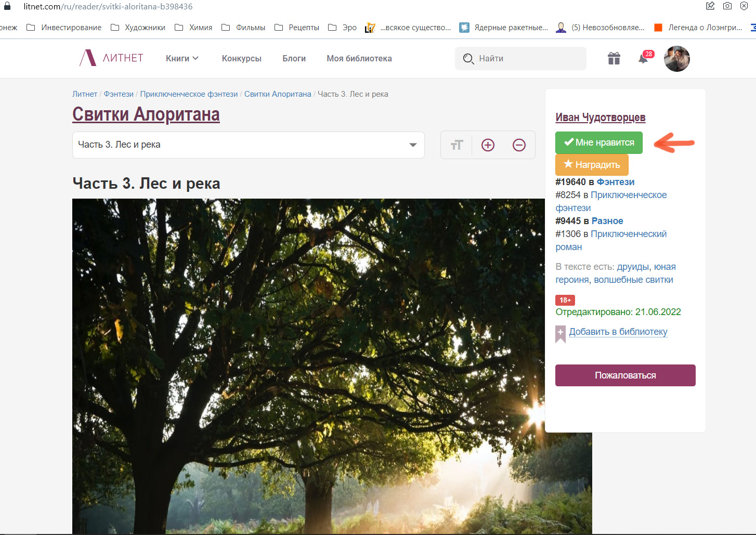Go to Моя библиотека
The image size is (756, 535).
click(x=359, y=59)
